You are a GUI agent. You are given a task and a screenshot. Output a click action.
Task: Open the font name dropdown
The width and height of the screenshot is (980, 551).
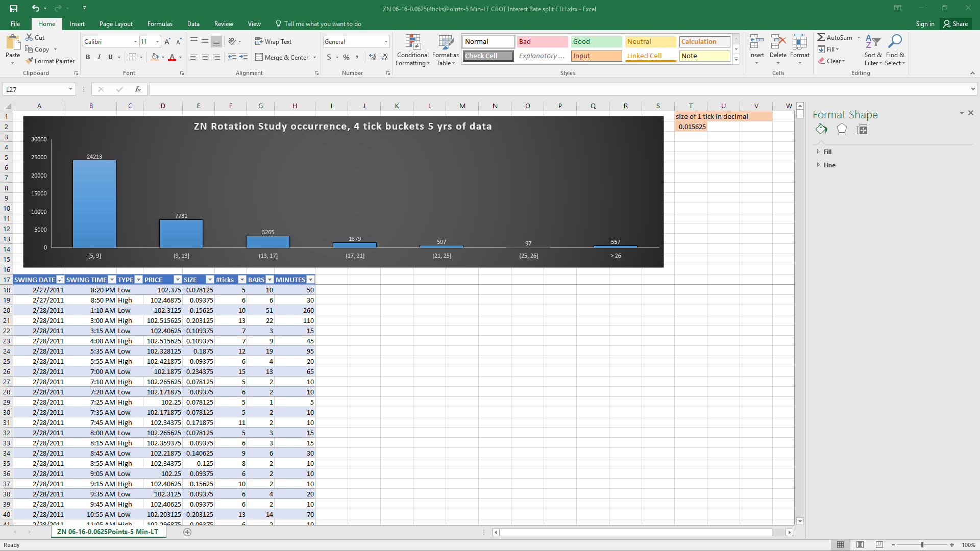point(135,42)
